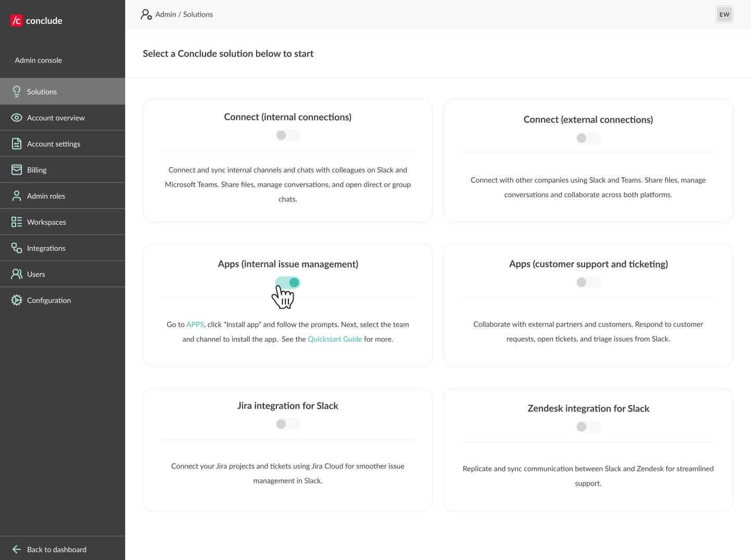Click the Users people icon
Viewport: 751px width, 560px height.
tap(17, 274)
